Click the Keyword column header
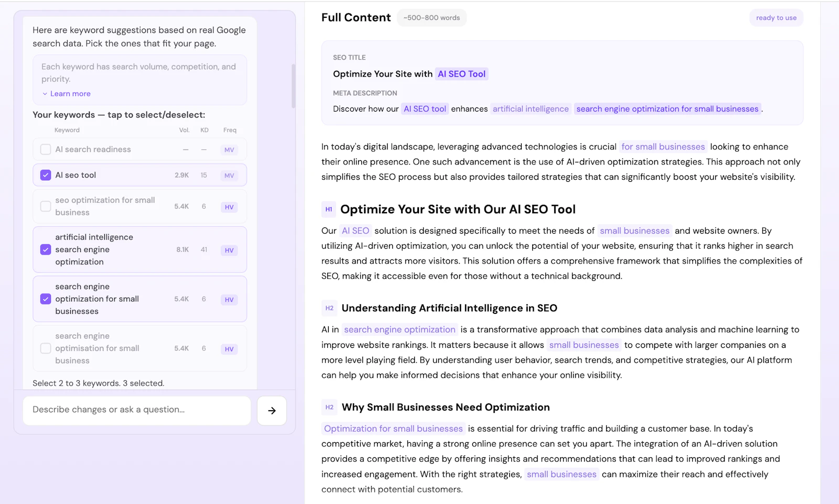 pos(67,130)
